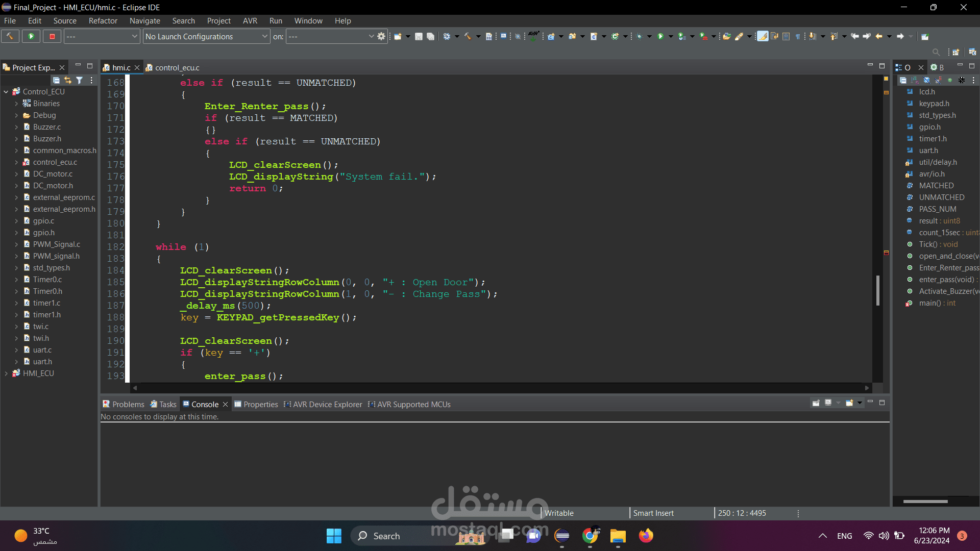
Task: Click the Project Explorer filter funnel icon
Action: [x=80, y=80]
